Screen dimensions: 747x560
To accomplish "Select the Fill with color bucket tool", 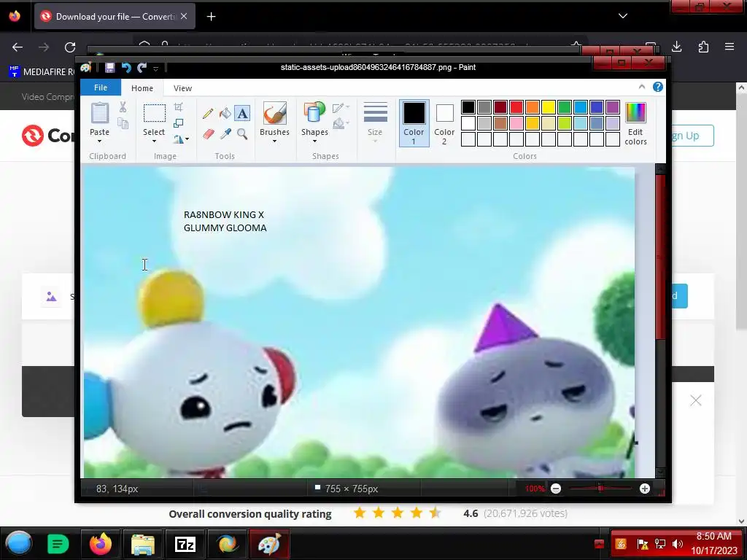I will [225, 113].
